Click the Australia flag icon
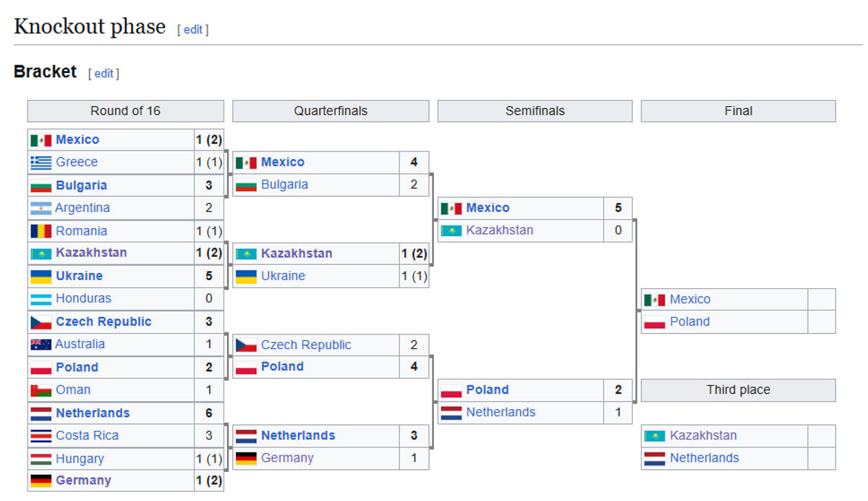Viewport: 868px width, 501px height. pos(41,345)
